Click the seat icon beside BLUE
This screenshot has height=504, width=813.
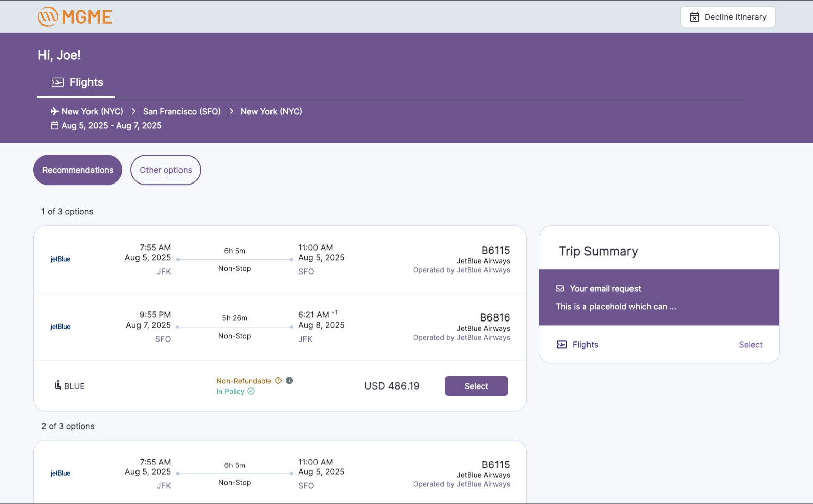[x=58, y=385]
